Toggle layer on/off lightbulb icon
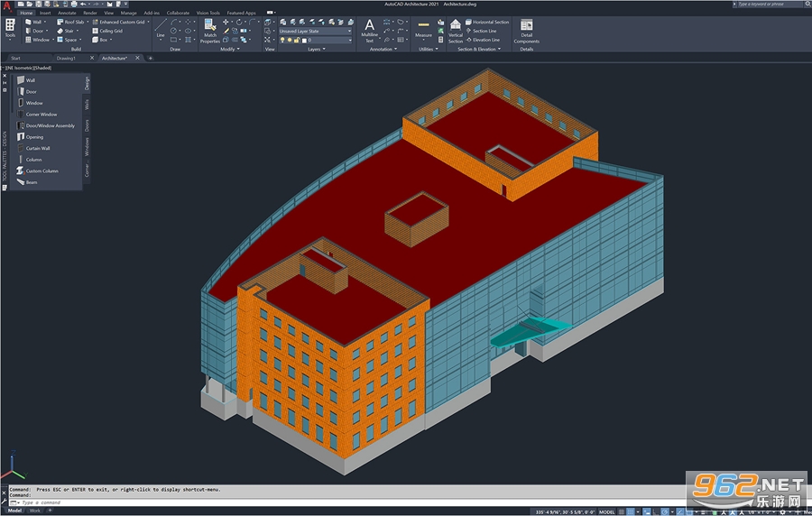The width and height of the screenshot is (812, 516). [282, 40]
